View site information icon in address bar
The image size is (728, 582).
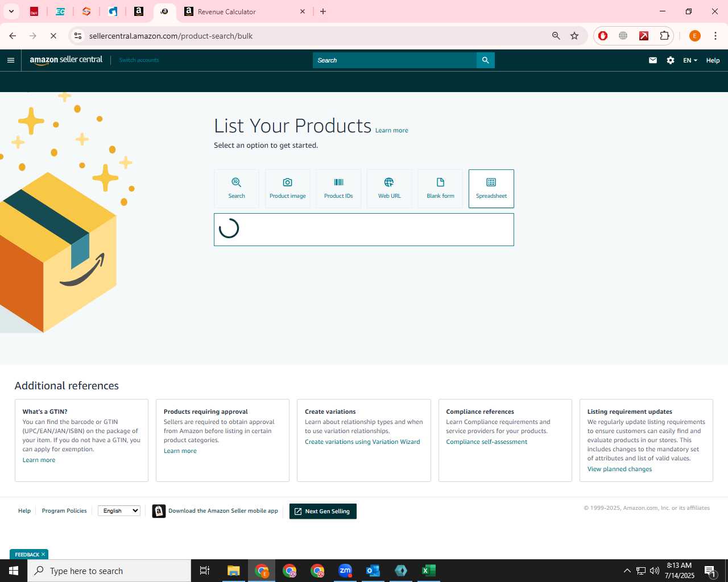click(78, 36)
